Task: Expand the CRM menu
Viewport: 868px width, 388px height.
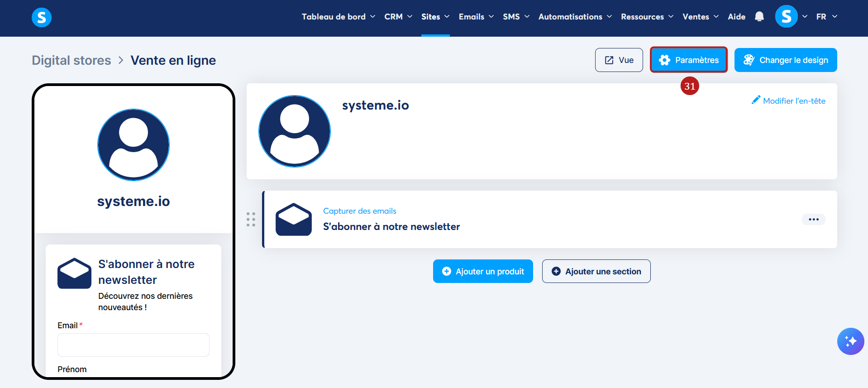Action: pyautogui.click(x=398, y=17)
